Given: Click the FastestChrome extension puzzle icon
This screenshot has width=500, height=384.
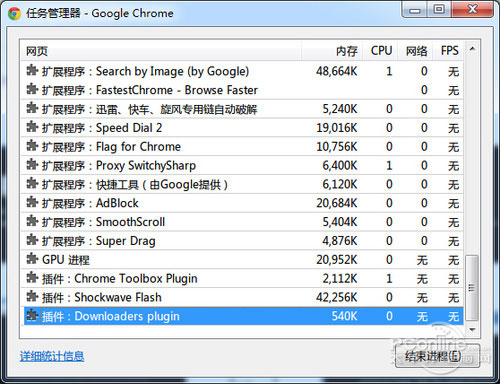Looking at the screenshot, I should (32, 89).
